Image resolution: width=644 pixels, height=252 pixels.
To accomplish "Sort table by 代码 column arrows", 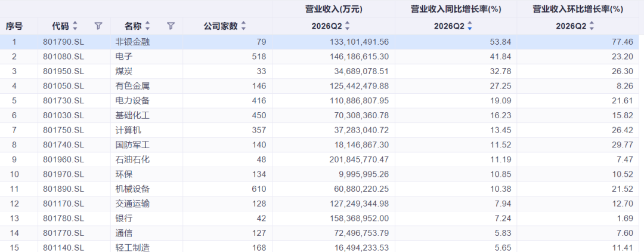I will tap(75, 26).
